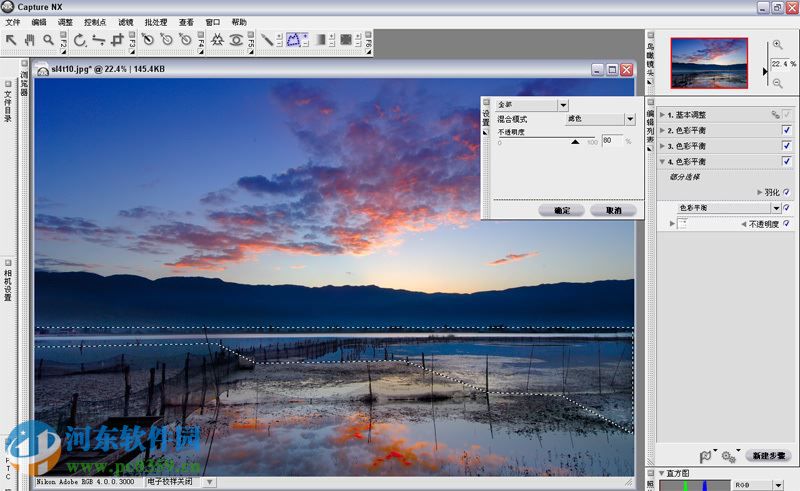Select the magnifier zoom tool

pyautogui.click(x=47, y=40)
